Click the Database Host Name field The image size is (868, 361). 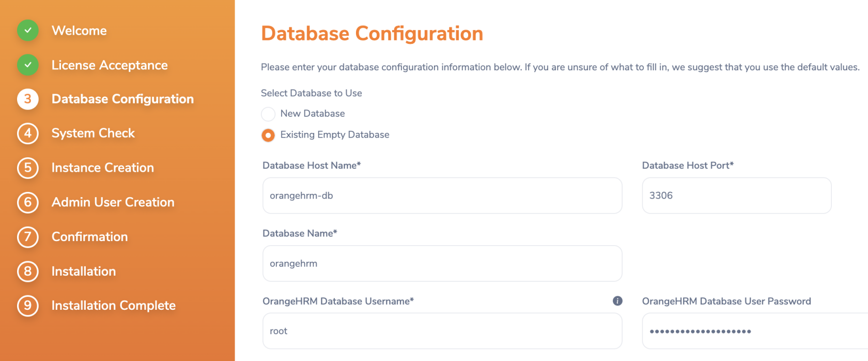(442, 195)
